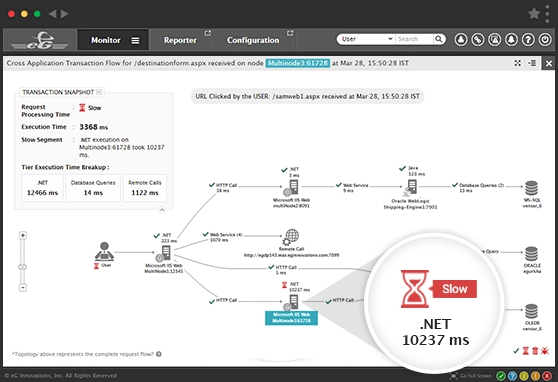Click the highlighted Microsoft IIS Web Multinode3:61728 label
558x382 pixels.
pos(291,318)
